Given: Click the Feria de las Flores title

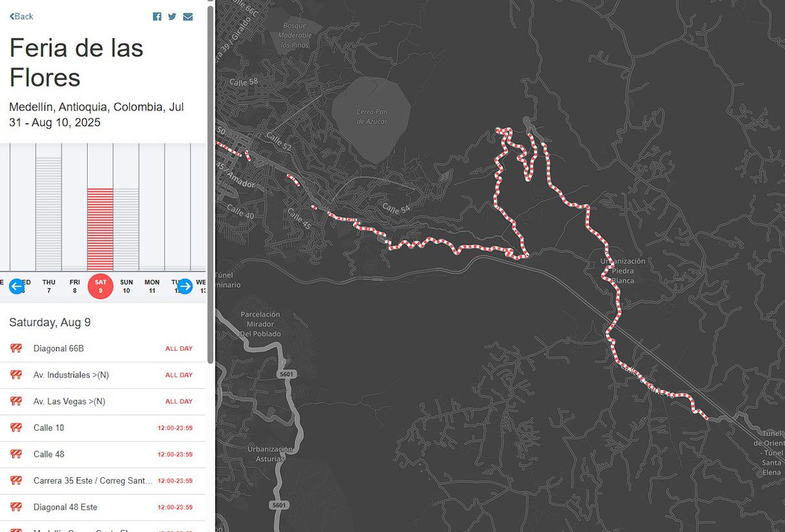Looking at the screenshot, I should 77,63.
